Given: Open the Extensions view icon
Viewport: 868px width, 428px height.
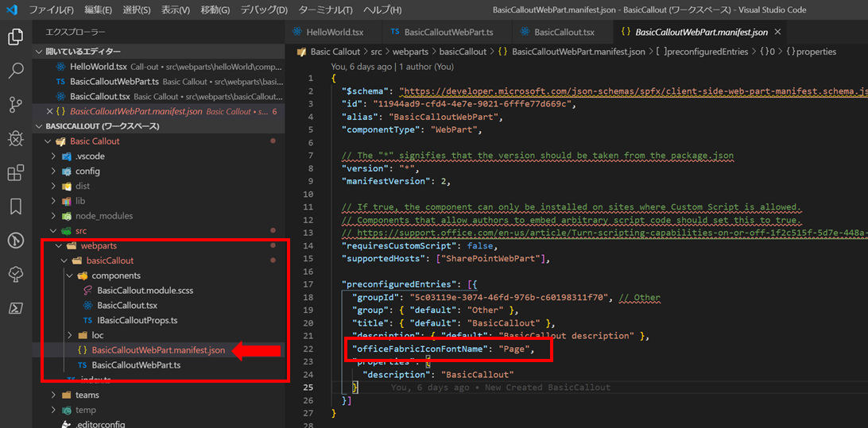Looking at the screenshot, I should [x=16, y=173].
